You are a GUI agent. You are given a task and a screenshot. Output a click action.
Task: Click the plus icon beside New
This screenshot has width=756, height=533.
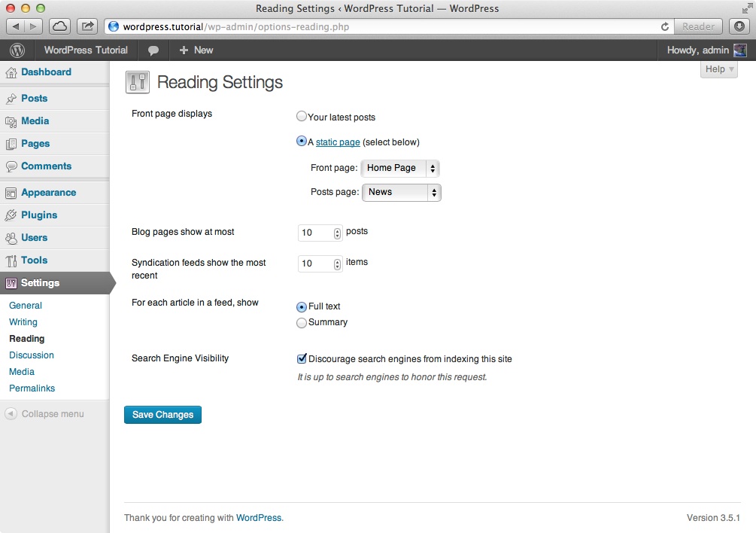pyautogui.click(x=184, y=50)
